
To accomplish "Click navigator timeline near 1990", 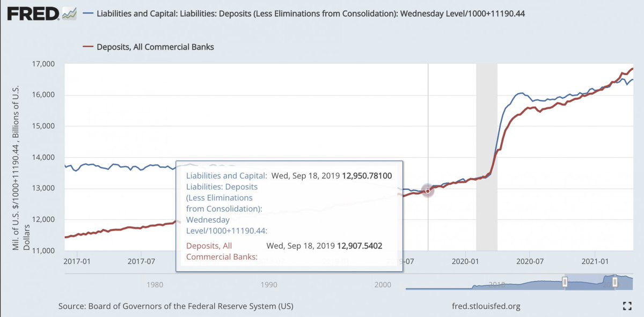I will point(269,284).
